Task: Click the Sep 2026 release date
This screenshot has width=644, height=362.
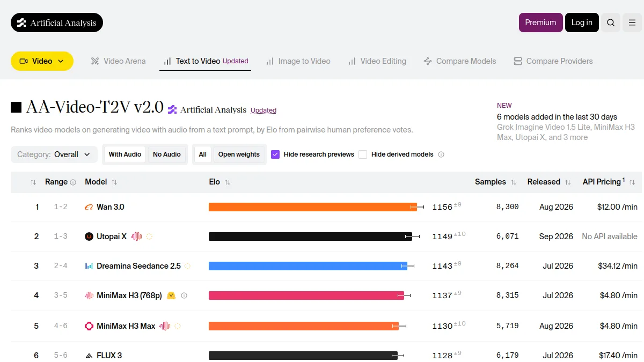Action: pyautogui.click(x=556, y=237)
